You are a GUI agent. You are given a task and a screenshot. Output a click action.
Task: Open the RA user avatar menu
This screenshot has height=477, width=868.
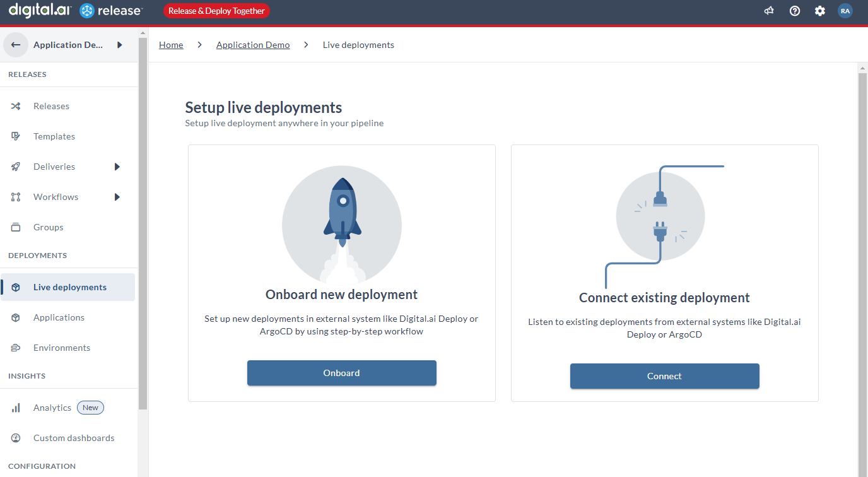tap(845, 11)
